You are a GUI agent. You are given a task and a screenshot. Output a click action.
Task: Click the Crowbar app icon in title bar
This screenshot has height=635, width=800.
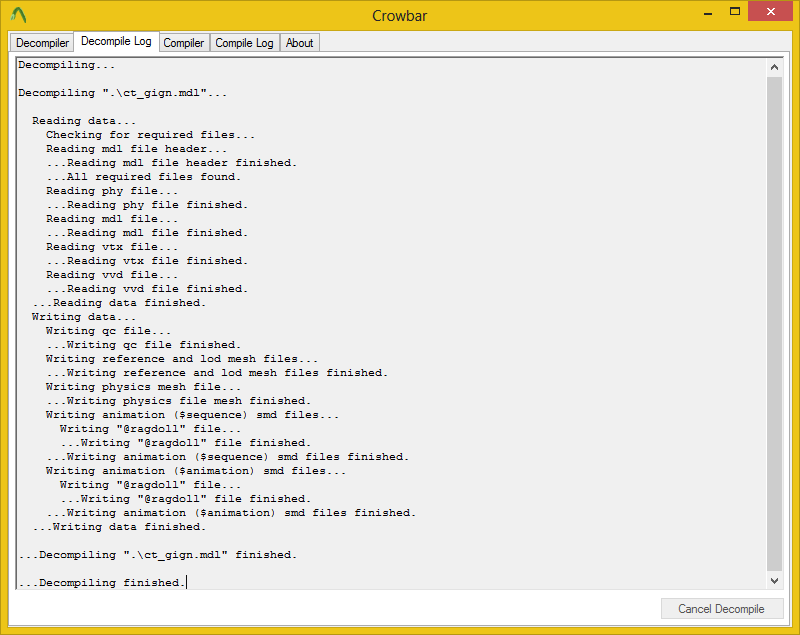[18, 15]
